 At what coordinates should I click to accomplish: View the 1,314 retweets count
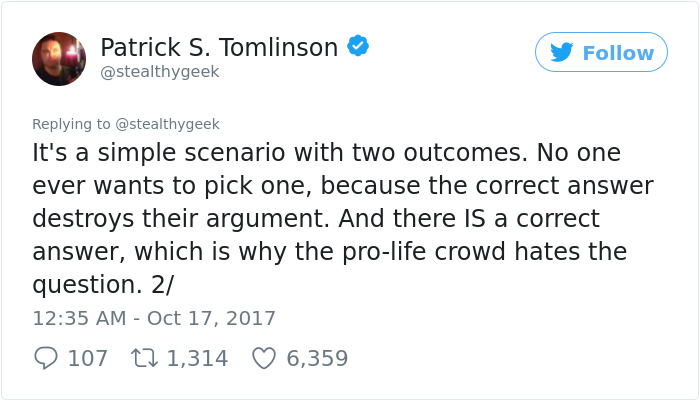coord(197,358)
